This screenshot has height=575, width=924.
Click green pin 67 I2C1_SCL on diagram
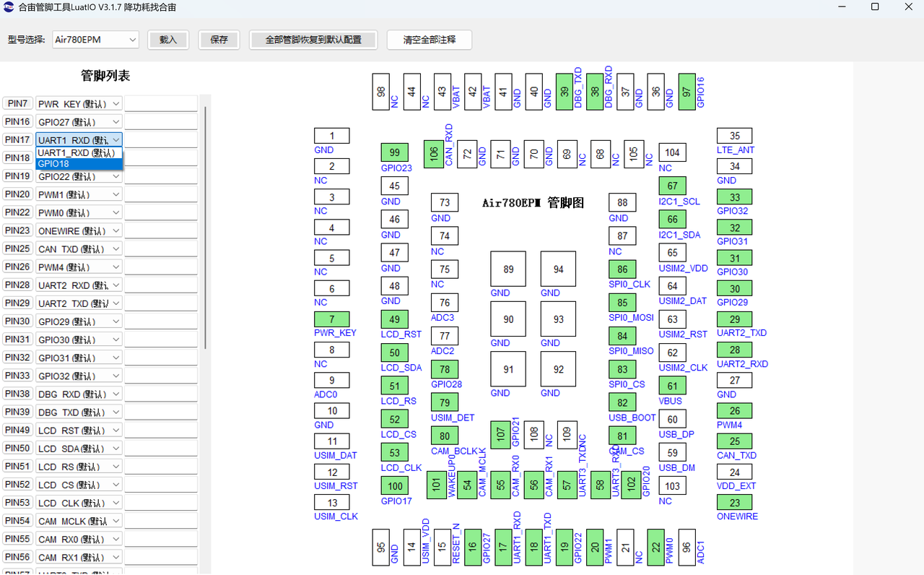click(672, 186)
